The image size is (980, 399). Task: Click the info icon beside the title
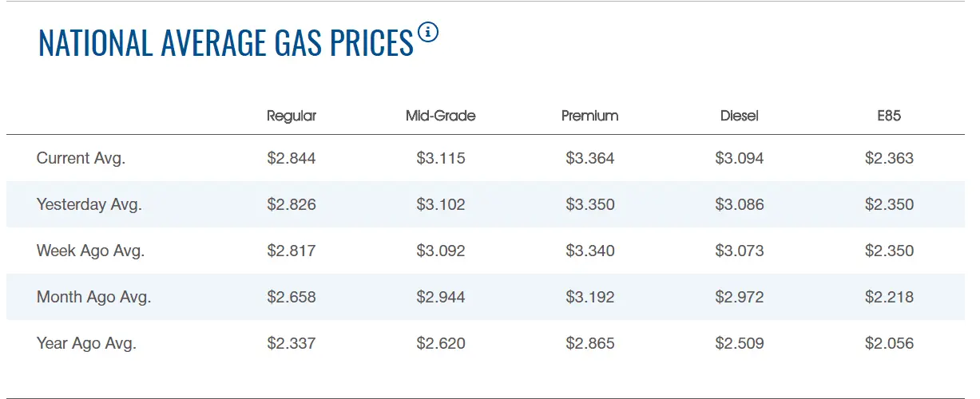tap(428, 33)
